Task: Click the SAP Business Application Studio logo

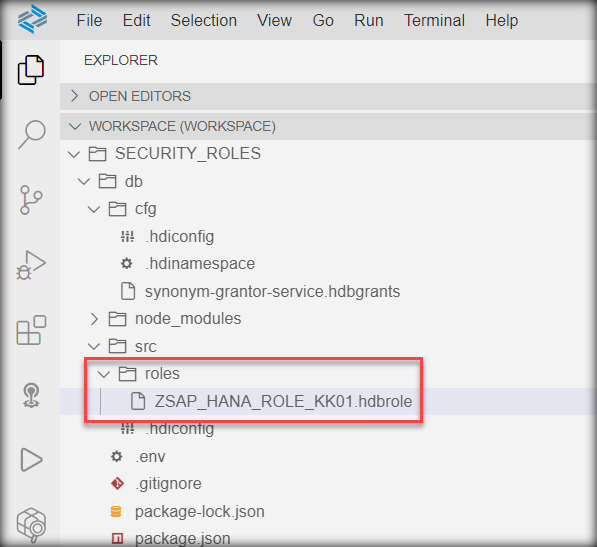Action: tap(32, 19)
